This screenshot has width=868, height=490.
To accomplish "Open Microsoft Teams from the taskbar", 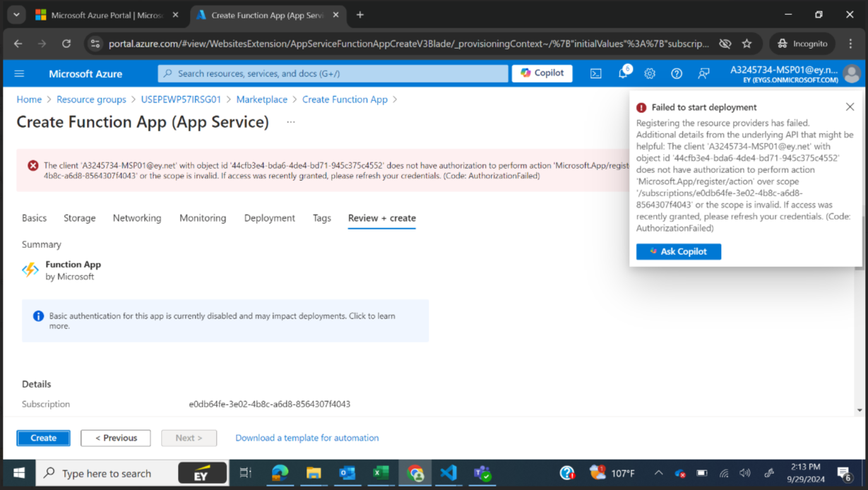I will click(483, 473).
